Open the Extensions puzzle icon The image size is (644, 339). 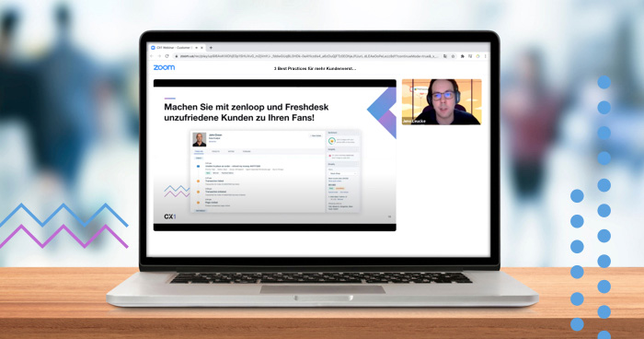pyautogui.click(x=463, y=56)
